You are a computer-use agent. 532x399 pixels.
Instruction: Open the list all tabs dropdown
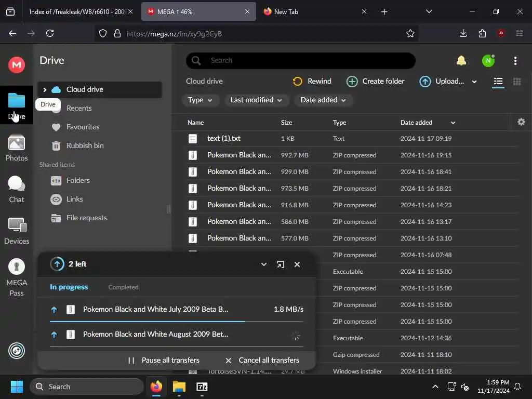pos(429,12)
